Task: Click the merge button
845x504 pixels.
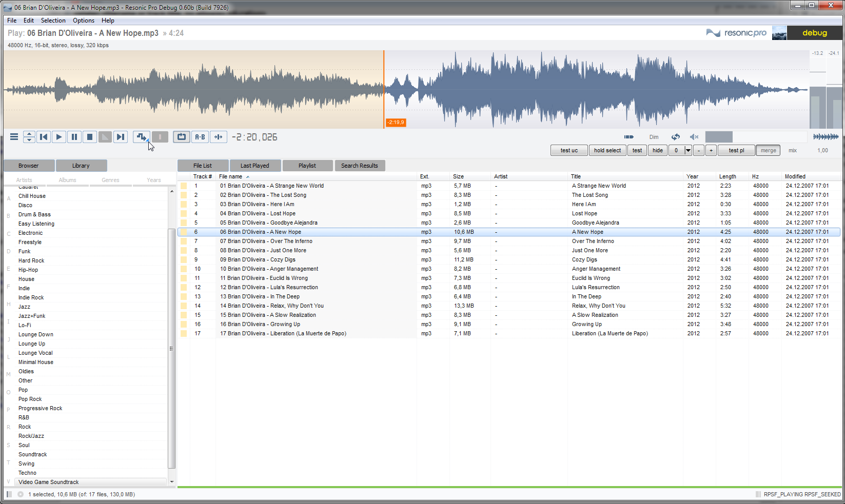Action: (x=768, y=150)
